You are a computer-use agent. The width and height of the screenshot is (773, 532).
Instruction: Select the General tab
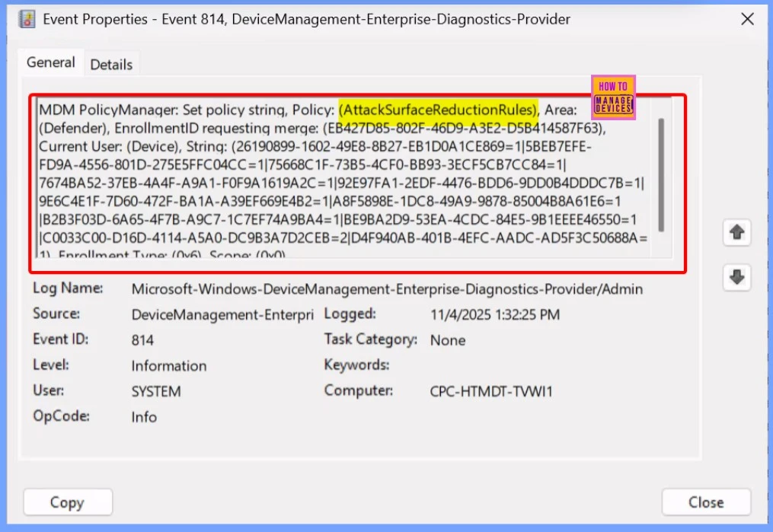50,63
